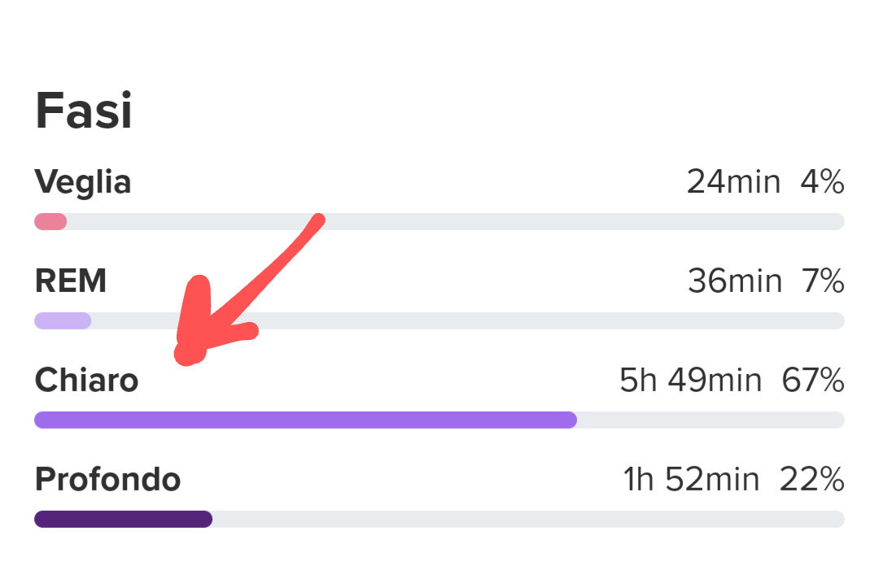The width and height of the screenshot is (879, 588).
Task: Click the pink Veglia bar fill
Action: (x=50, y=222)
